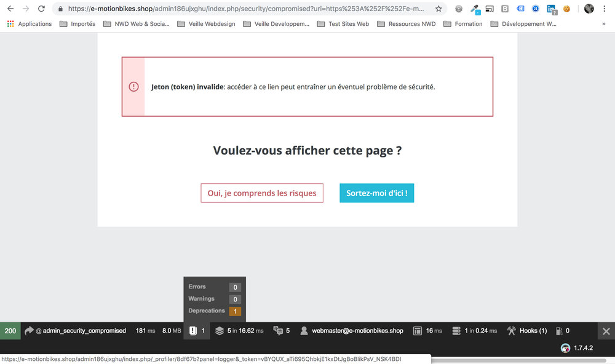Viewport: 615px width, 364px height.
Task: Open the Formation bookmark folder
Action: pyautogui.click(x=463, y=23)
